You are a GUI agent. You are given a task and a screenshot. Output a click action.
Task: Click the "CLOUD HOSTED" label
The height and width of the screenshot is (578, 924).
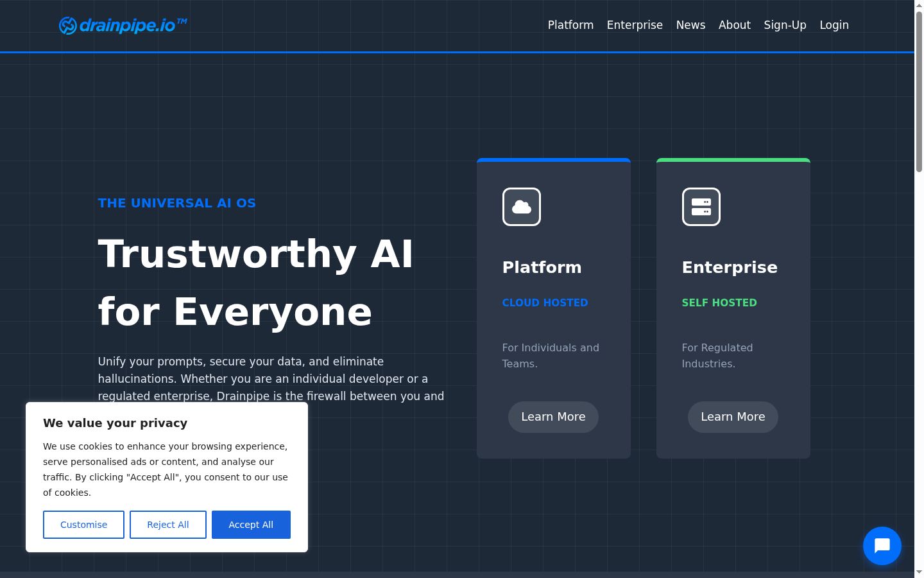coord(545,302)
